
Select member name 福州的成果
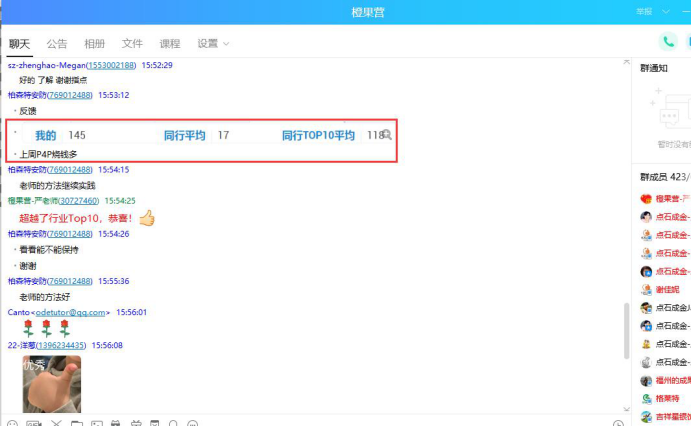point(673,380)
